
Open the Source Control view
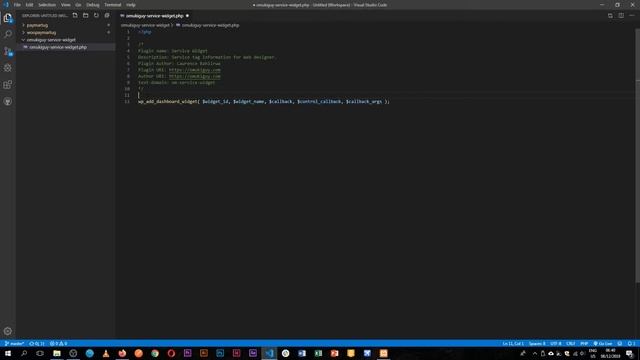[8, 51]
